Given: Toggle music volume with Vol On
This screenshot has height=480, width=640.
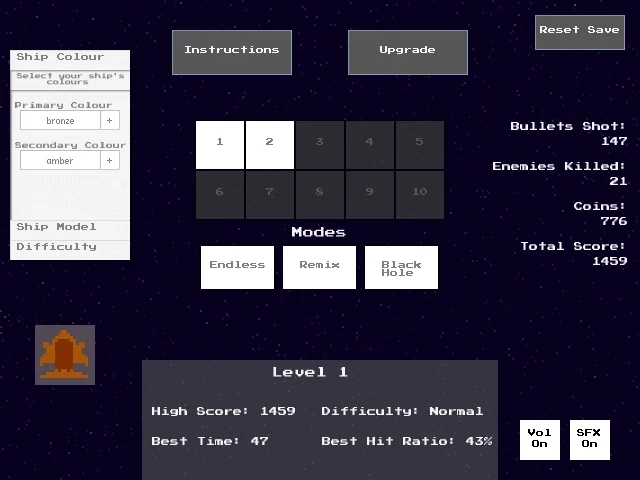Looking at the screenshot, I should coord(539,439).
